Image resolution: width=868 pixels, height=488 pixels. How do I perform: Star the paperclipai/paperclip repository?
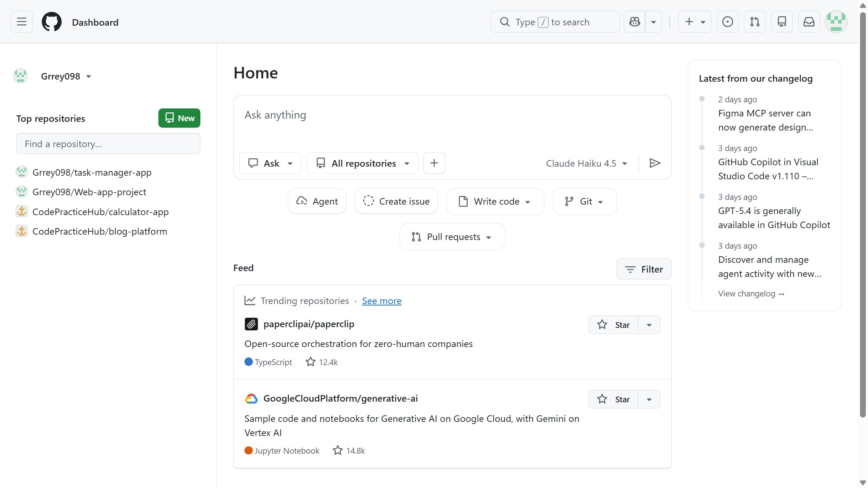coord(613,325)
